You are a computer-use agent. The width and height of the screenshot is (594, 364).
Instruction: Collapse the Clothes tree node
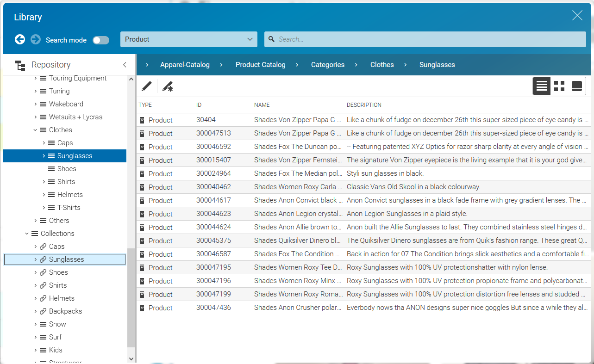[35, 130]
